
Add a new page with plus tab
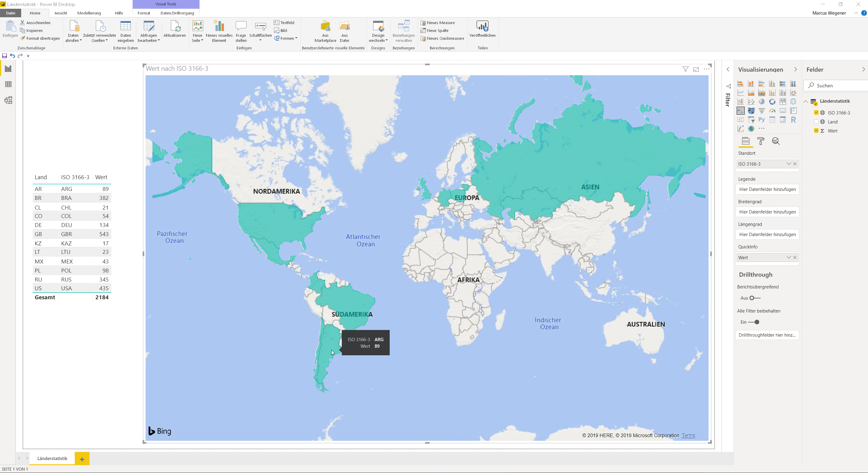coord(82,459)
